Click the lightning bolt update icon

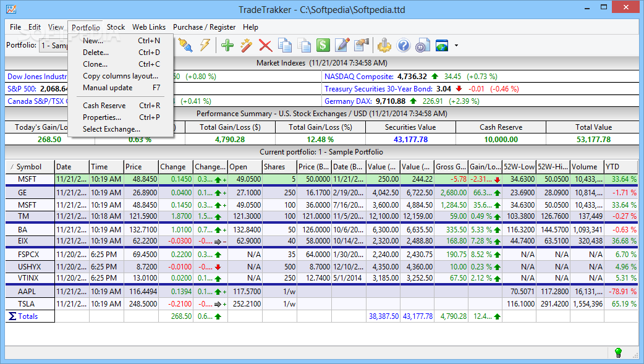click(205, 44)
